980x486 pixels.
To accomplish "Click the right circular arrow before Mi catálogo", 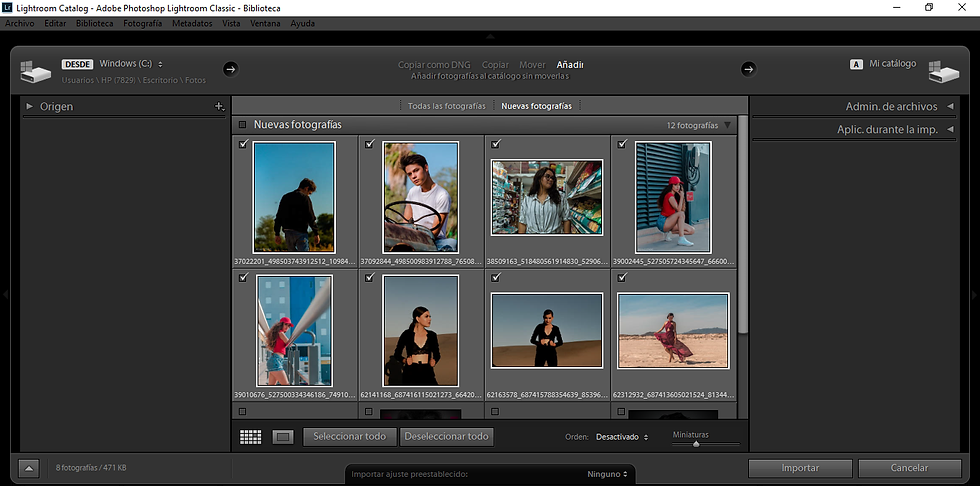I will [x=748, y=69].
